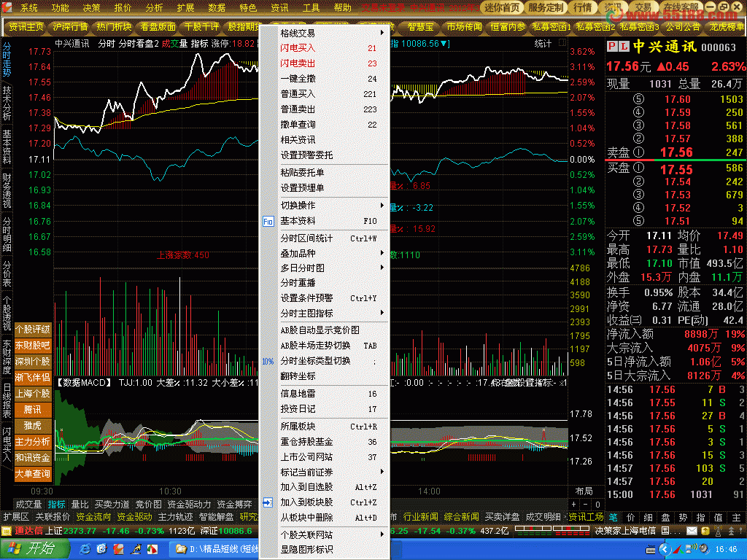Image resolution: width=747 pixels, height=560 pixels.
Task: Open the D:\精品短线 taskbar window
Action: pos(214,549)
